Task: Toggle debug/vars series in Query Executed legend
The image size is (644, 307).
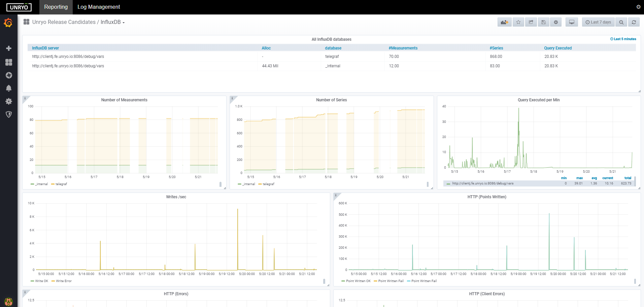Action: tap(483, 183)
